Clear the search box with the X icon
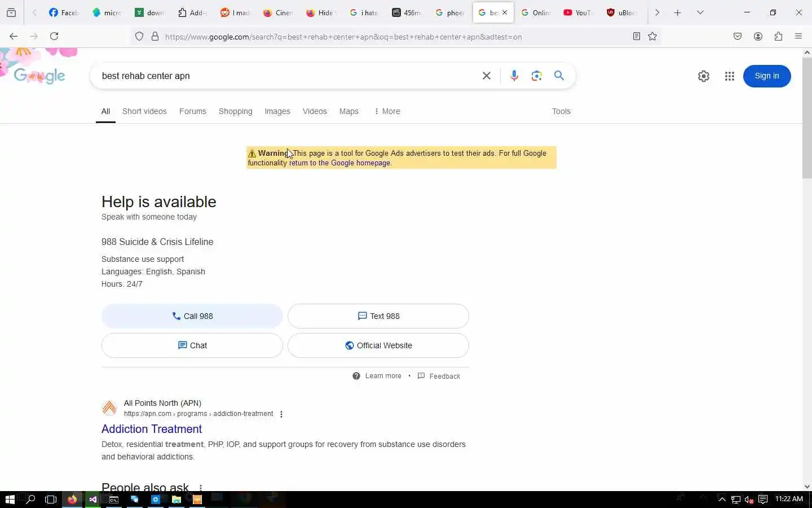Screen dimensions: 812x508 pyautogui.click(x=487, y=76)
